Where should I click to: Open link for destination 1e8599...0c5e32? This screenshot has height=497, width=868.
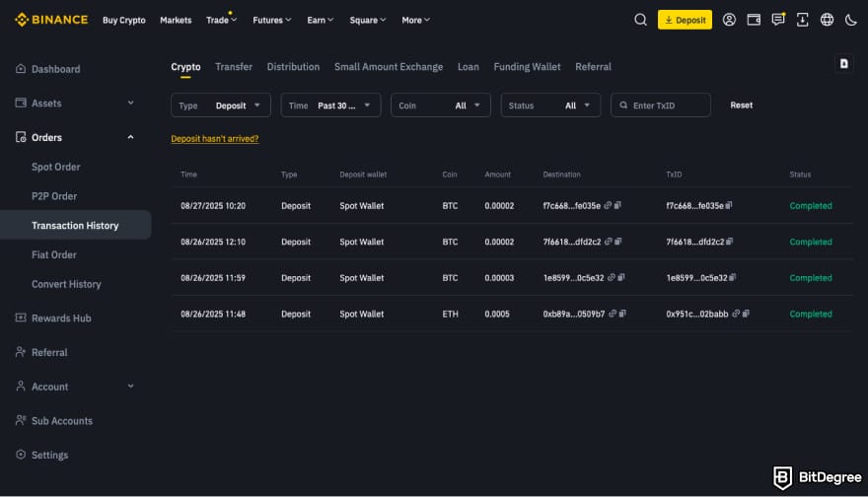click(612, 277)
